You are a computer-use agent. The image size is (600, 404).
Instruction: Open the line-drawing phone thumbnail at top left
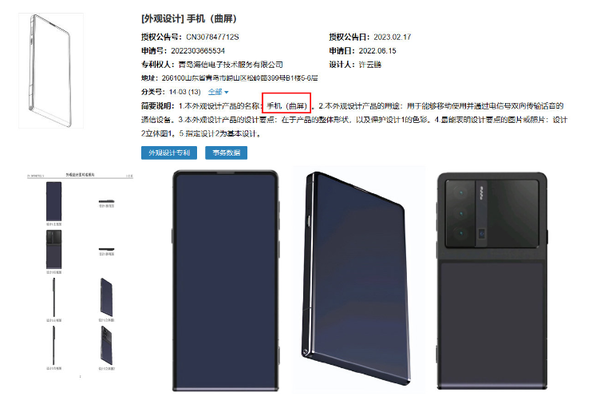click(51, 71)
